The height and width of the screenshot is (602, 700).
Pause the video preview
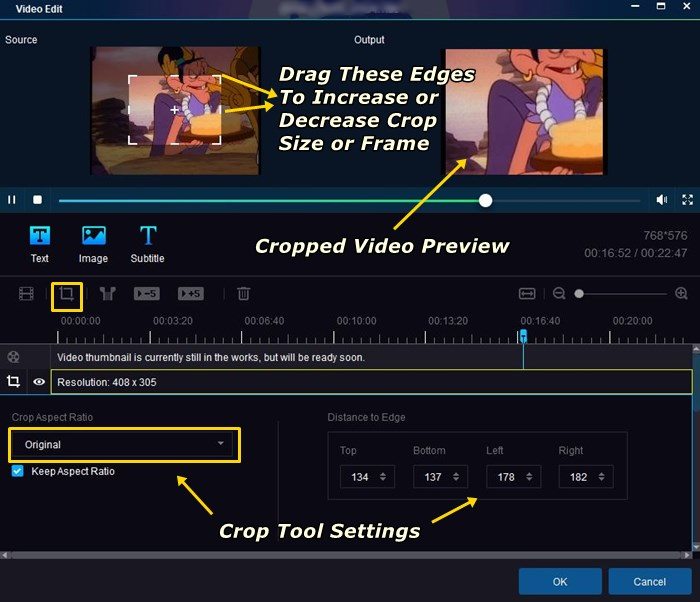[12, 200]
